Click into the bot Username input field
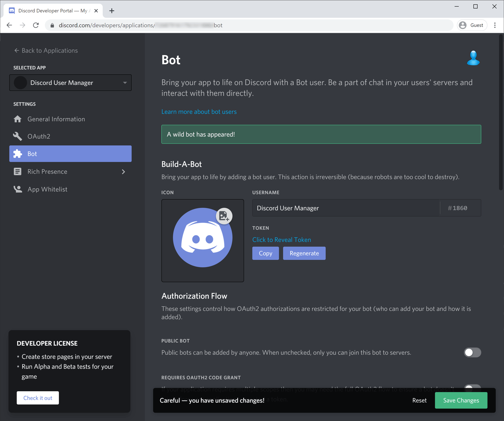The height and width of the screenshot is (421, 504). (x=346, y=208)
